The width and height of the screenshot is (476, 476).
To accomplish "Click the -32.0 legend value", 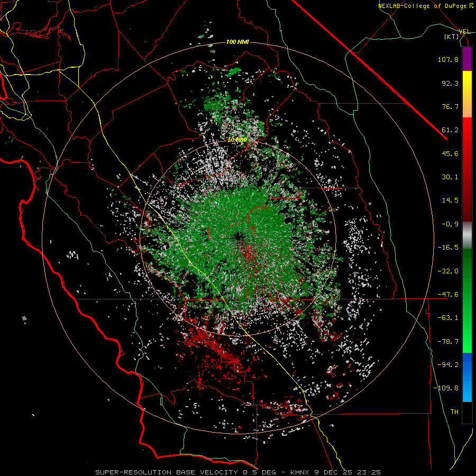I will pyautogui.click(x=448, y=271).
